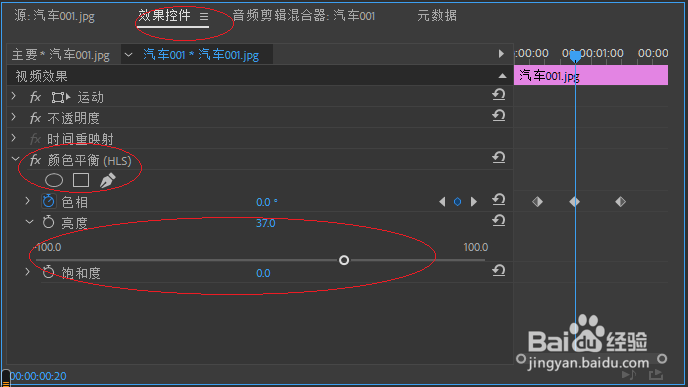Click the 饱和度 value 0.0
This screenshot has height=387, width=688.
click(263, 273)
